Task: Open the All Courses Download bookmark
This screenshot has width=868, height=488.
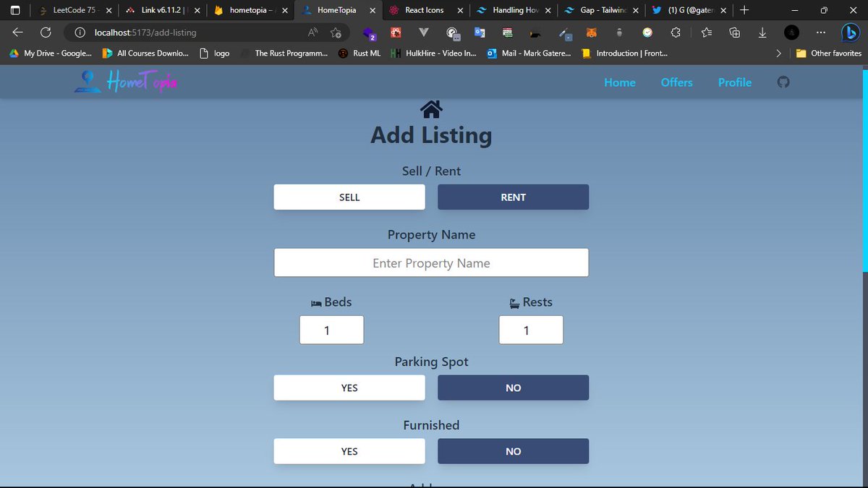Action: coord(145,53)
